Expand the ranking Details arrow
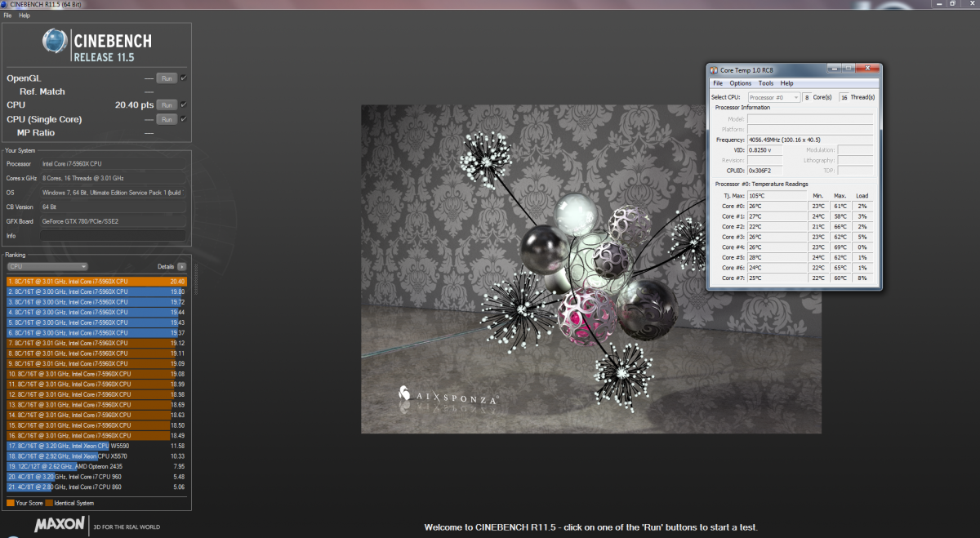 181,266
